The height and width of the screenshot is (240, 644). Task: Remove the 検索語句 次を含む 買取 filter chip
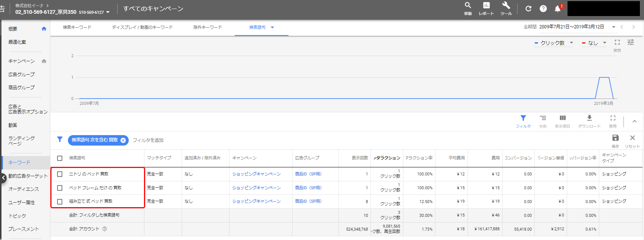point(123,140)
